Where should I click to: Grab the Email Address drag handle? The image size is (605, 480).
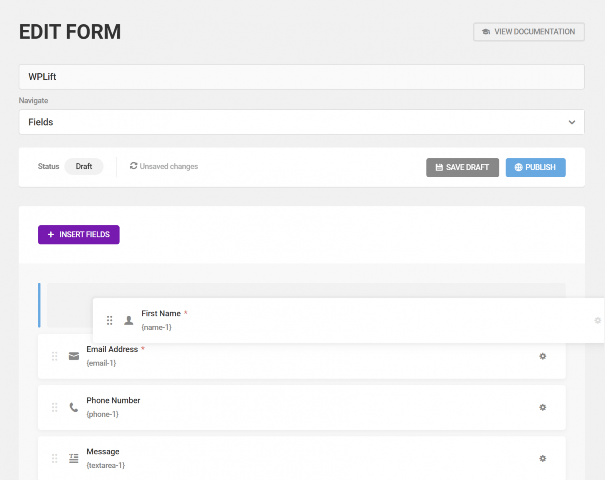point(54,356)
